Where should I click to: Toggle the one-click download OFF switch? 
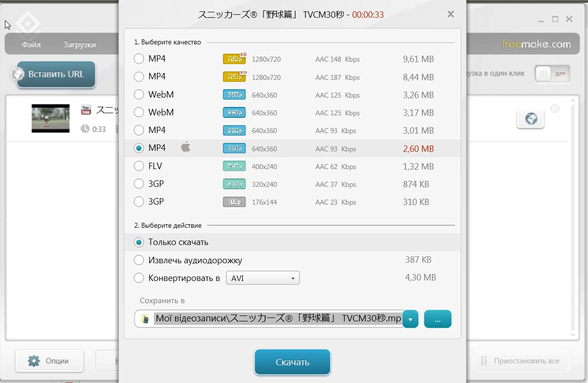pyautogui.click(x=552, y=74)
